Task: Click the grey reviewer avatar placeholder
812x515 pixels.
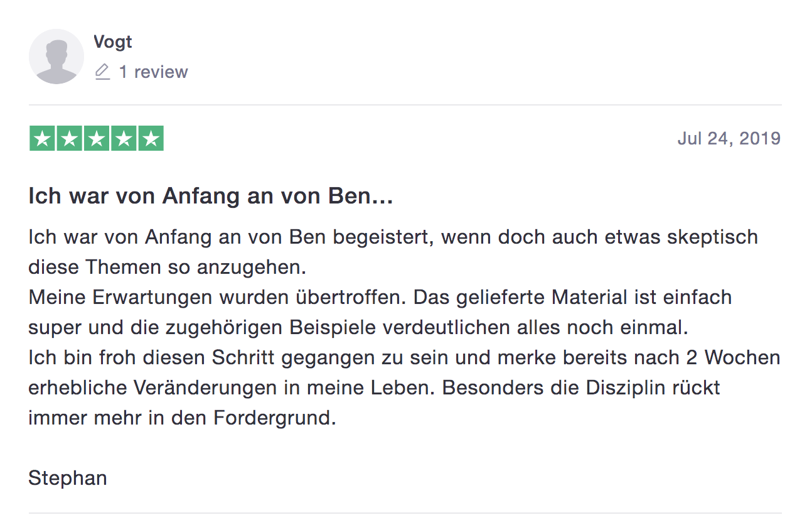Action: point(56,57)
